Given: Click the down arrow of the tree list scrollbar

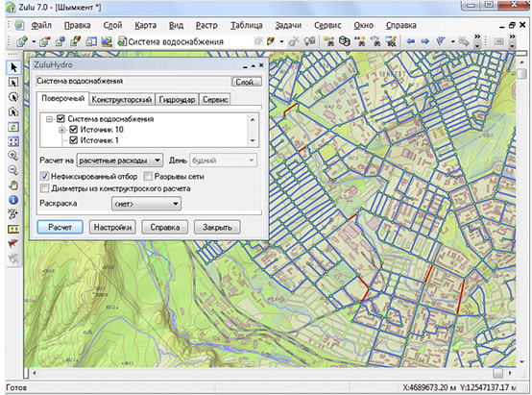Looking at the screenshot, I should point(253,140).
